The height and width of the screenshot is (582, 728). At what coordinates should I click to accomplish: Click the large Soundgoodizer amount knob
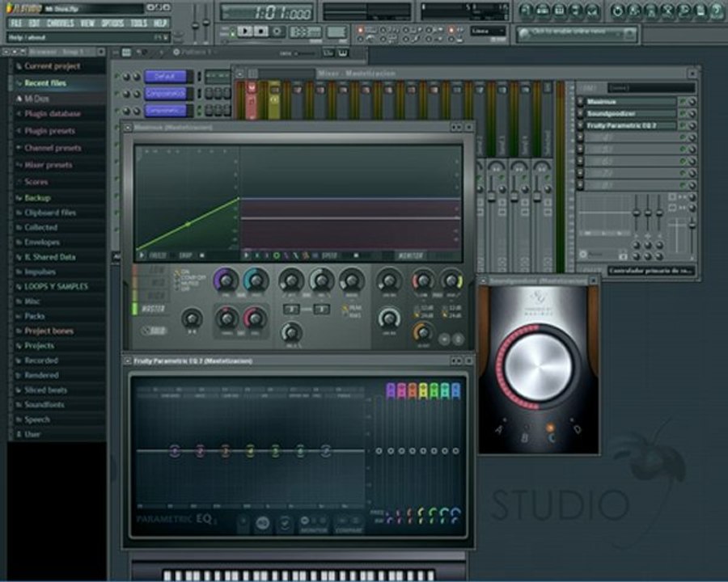[539, 367]
